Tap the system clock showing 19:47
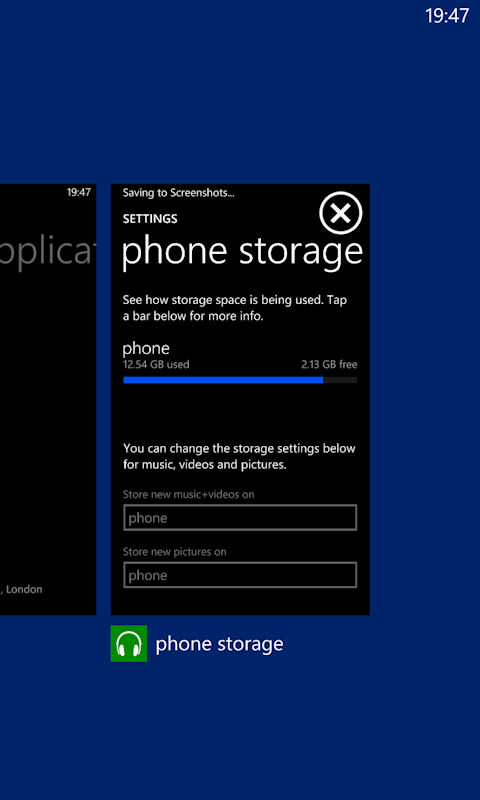The image size is (480, 800). 447,15
